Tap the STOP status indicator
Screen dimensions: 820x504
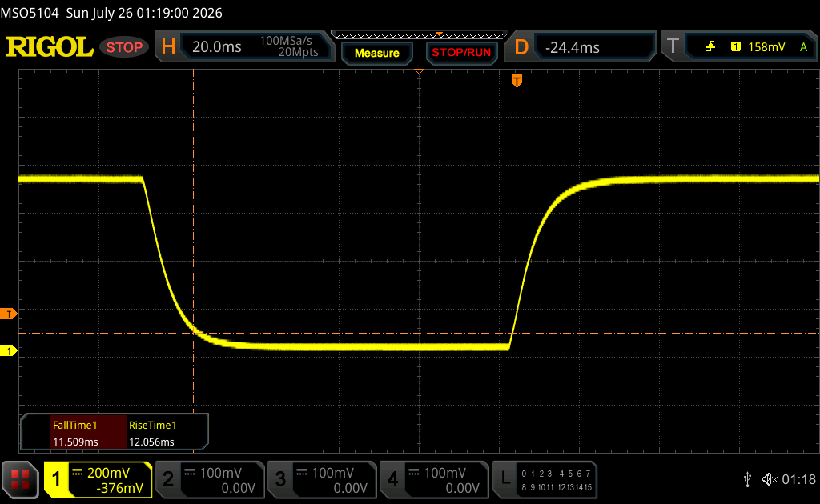[x=124, y=47]
